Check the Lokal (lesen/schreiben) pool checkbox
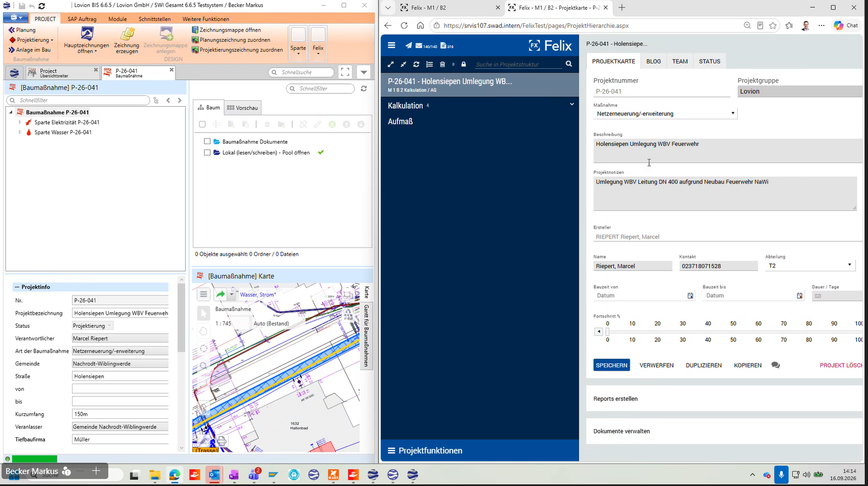Image resolution: width=868 pixels, height=486 pixels. pos(207,153)
